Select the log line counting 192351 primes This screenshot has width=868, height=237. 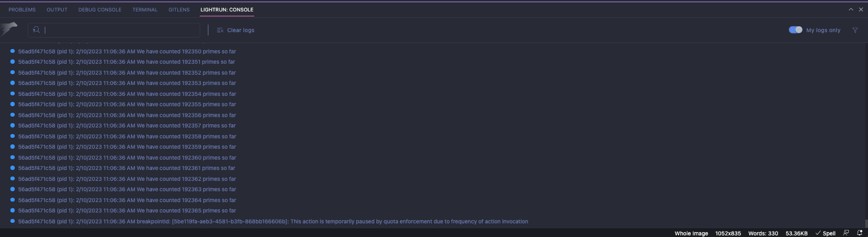coord(127,62)
